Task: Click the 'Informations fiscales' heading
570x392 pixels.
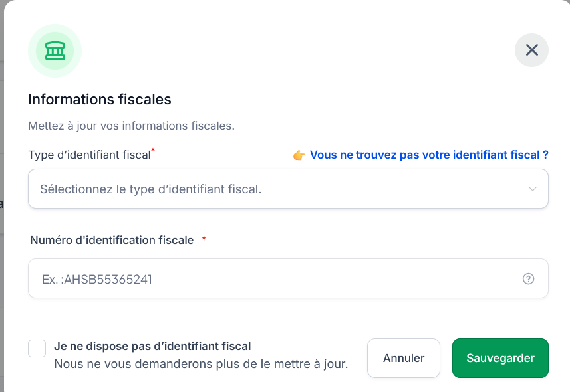Action: pos(100,100)
